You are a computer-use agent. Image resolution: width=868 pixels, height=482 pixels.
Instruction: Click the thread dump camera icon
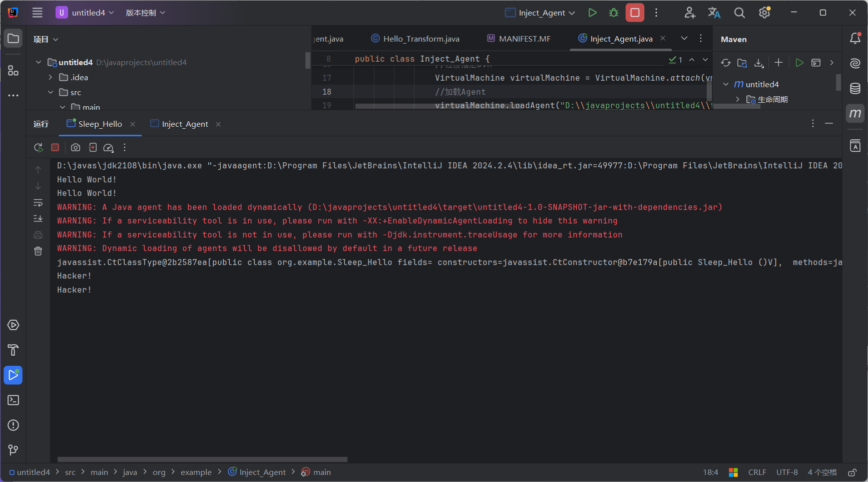(75, 148)
